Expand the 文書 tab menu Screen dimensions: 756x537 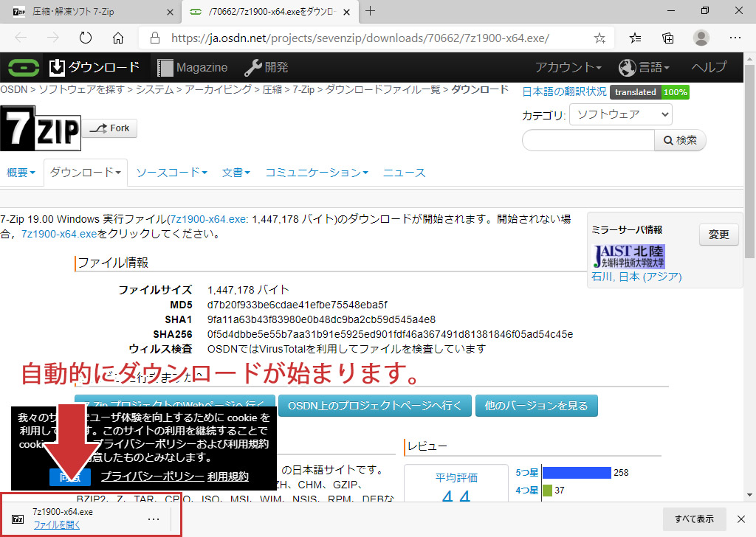236,173
